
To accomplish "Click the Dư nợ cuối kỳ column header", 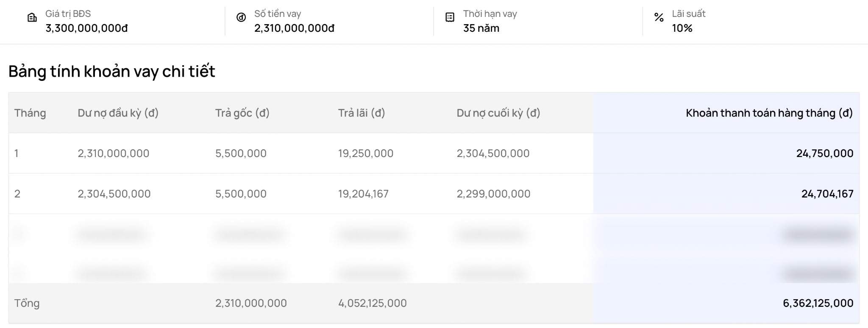I will point(498,113).
